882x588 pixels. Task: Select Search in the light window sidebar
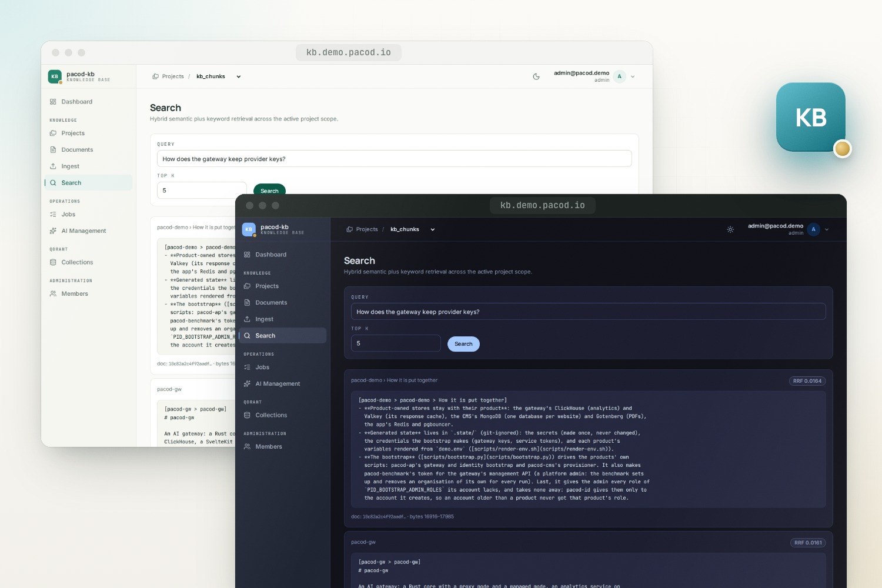(x=88, y=183)
